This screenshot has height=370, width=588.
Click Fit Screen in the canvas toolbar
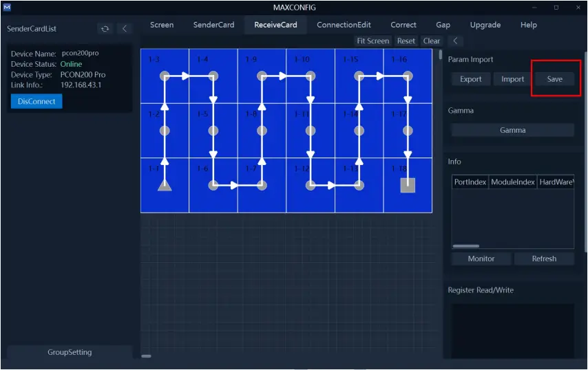372,41
